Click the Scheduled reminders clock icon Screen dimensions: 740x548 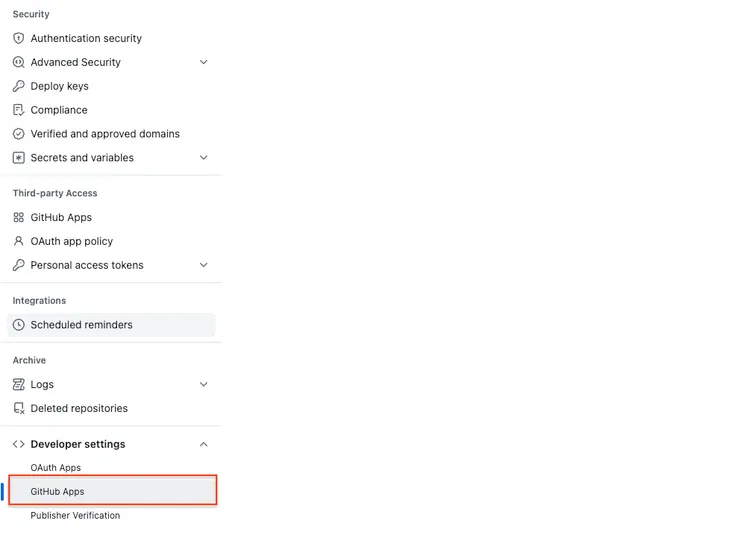click(18, 325)
